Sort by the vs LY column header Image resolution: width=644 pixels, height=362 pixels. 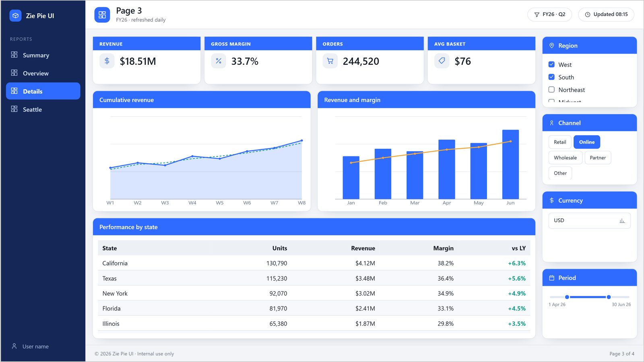[x=519, y=248]
